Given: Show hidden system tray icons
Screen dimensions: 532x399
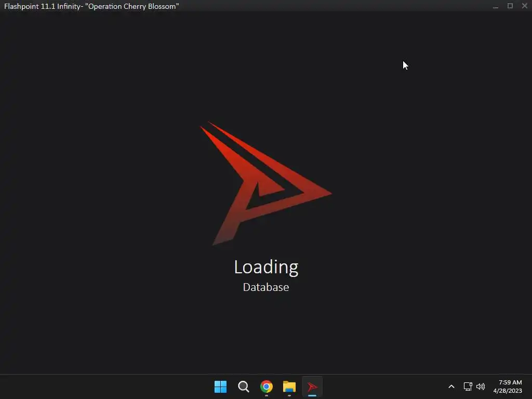Looking at the screenshot, I should [x=451, y=387].
